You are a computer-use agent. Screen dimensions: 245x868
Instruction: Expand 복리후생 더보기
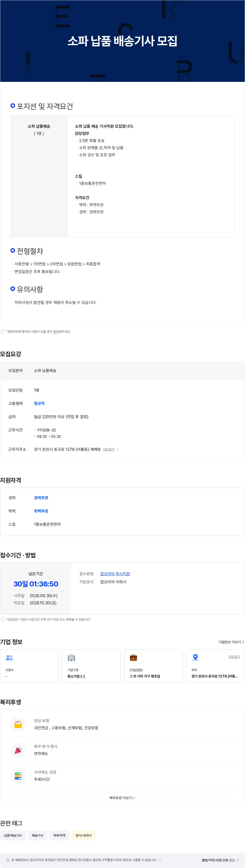pos(122,798)
